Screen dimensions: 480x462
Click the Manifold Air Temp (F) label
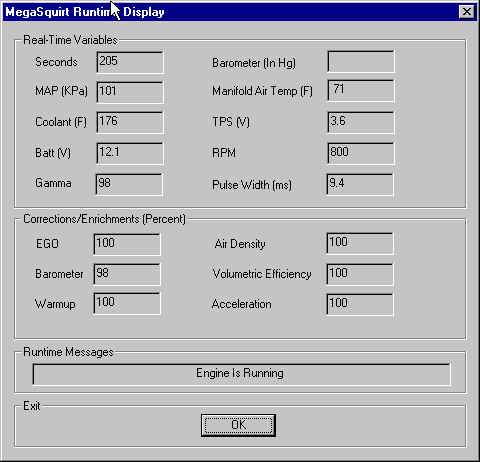pyautogui.click(x=262, y=91)
